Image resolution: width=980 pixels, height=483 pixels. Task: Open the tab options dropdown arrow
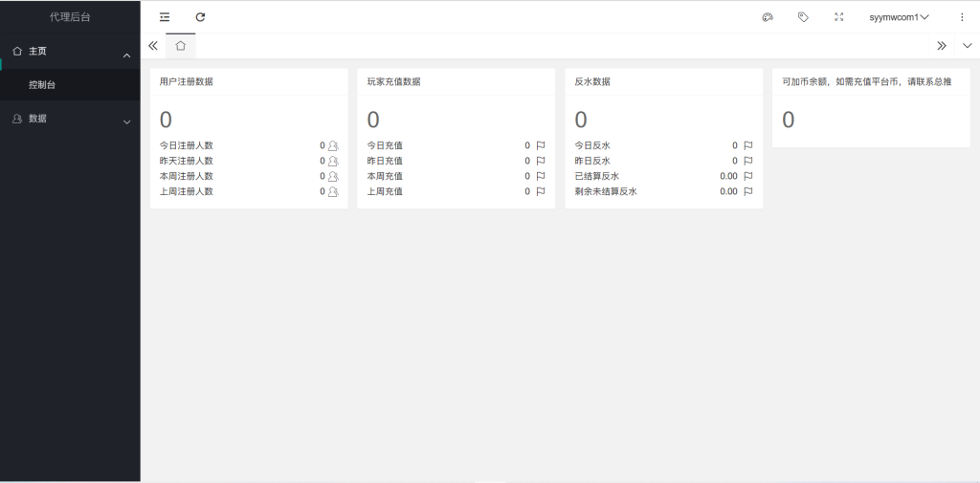tap(967, 46)
